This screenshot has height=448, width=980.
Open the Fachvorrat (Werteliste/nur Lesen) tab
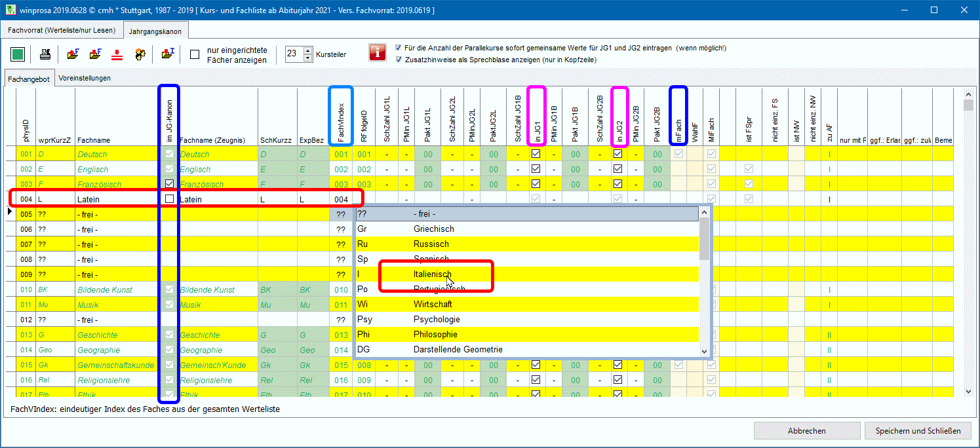62,30
